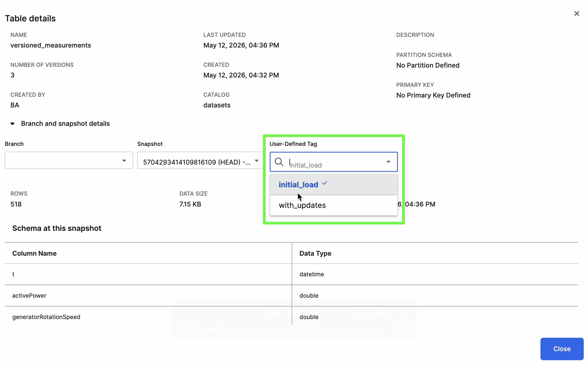Image resolution: width=588 pixels, height=365 pixels.
Task: Click the table name versioned_measurements
Action: tap(51, 45)
